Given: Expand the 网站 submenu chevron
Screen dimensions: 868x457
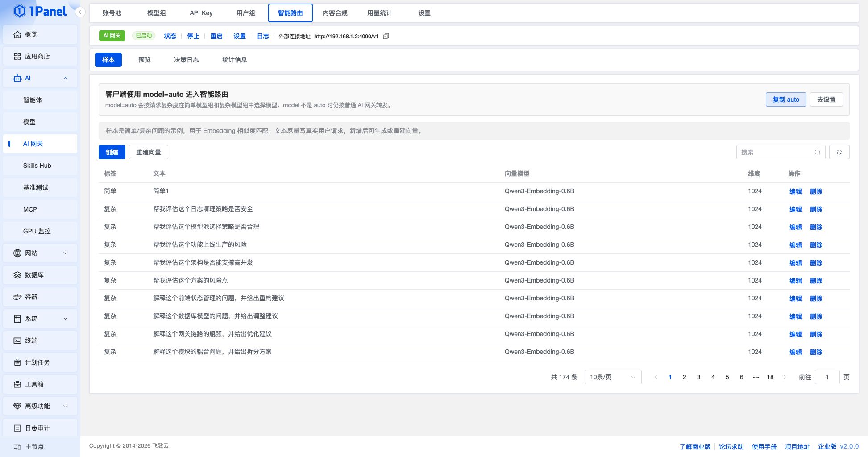Looking at the screenshot, I should 66,253.
